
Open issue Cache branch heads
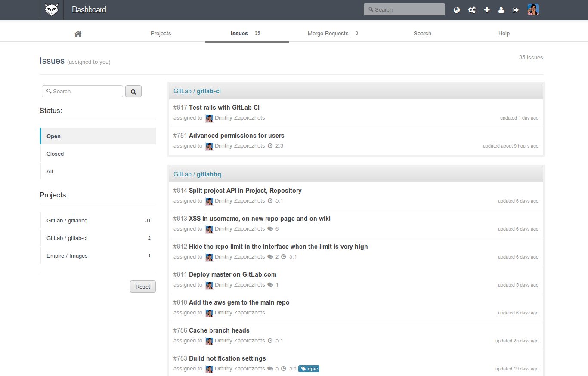tap(219, 330)
